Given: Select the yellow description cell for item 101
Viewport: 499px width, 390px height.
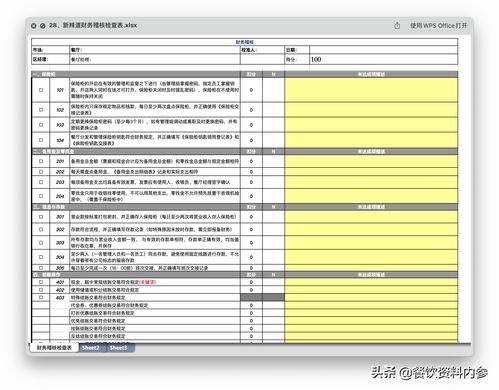Looking at the screenshot, I should [371, 90].
